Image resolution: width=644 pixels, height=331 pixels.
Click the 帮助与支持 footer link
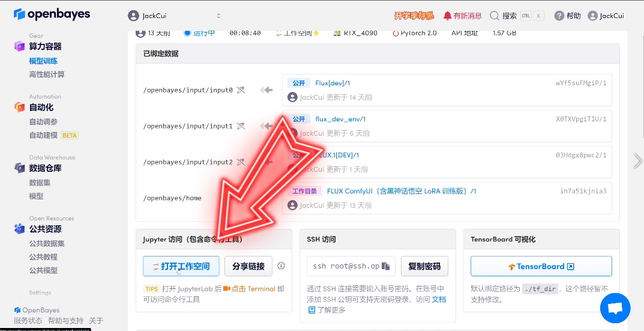[x=65, y=321]
